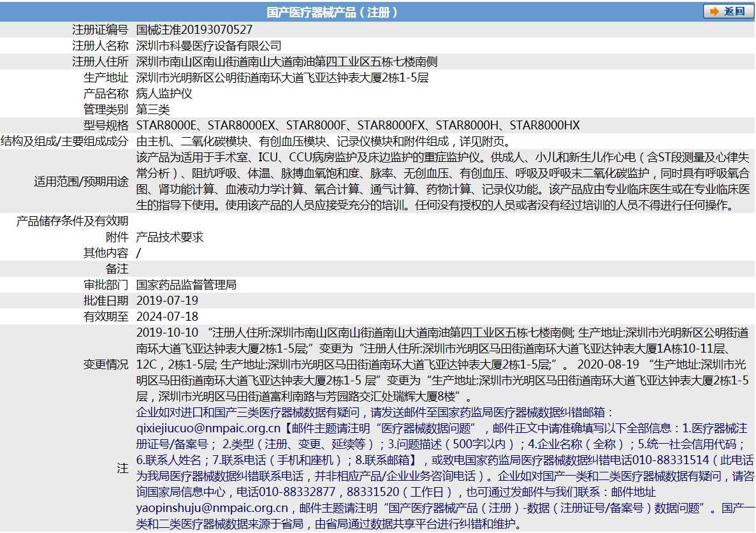Click the label 注
Image resolution: width=756 pixels, height=533 pixels.
pyautogui.click(x=122, y=467)
